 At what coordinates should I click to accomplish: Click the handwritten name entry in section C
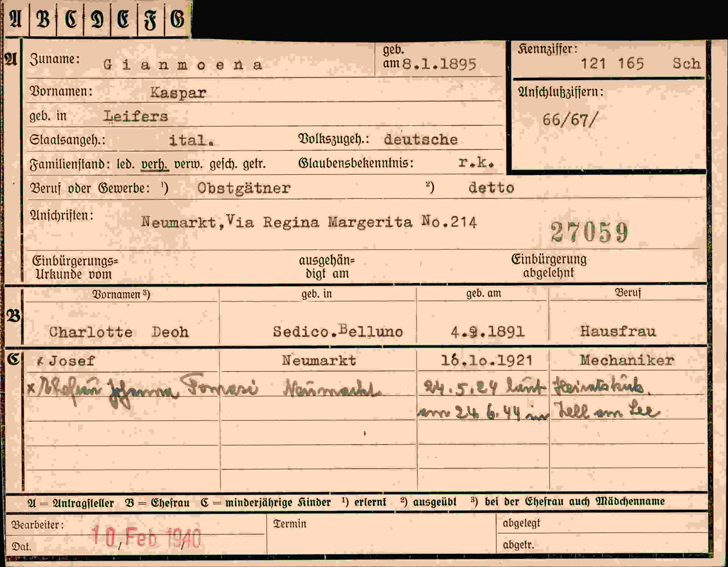tap(143, 389)
